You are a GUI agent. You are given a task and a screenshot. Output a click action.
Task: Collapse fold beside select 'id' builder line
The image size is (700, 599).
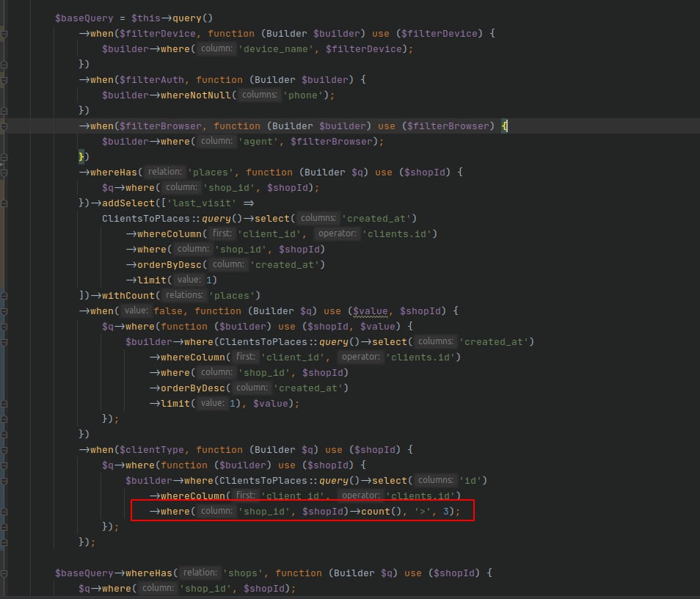[x=4, y=481]
